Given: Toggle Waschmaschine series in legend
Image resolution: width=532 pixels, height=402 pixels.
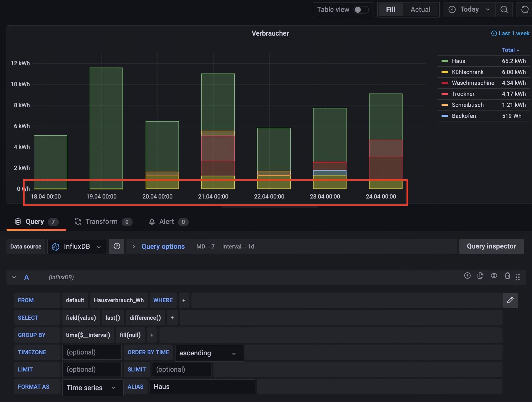Looking at the screenshot, I should [x=473, y=83].
